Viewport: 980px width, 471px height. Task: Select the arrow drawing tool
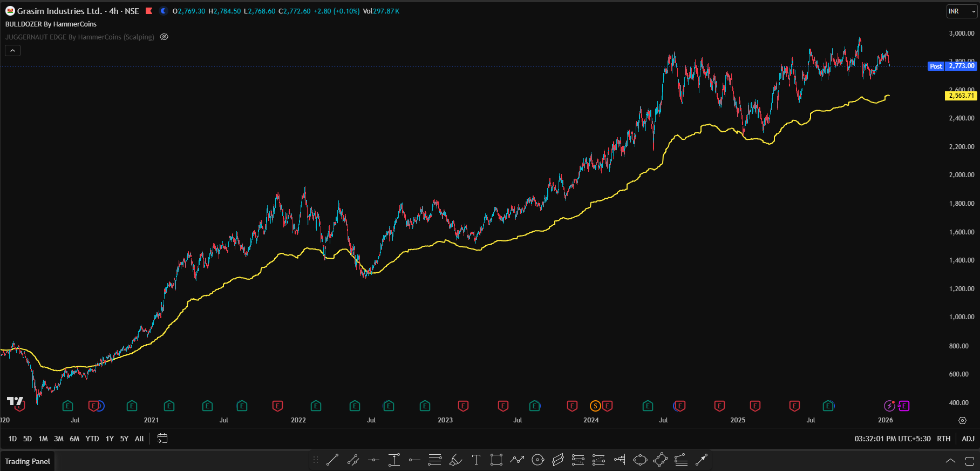coord(701,460)
